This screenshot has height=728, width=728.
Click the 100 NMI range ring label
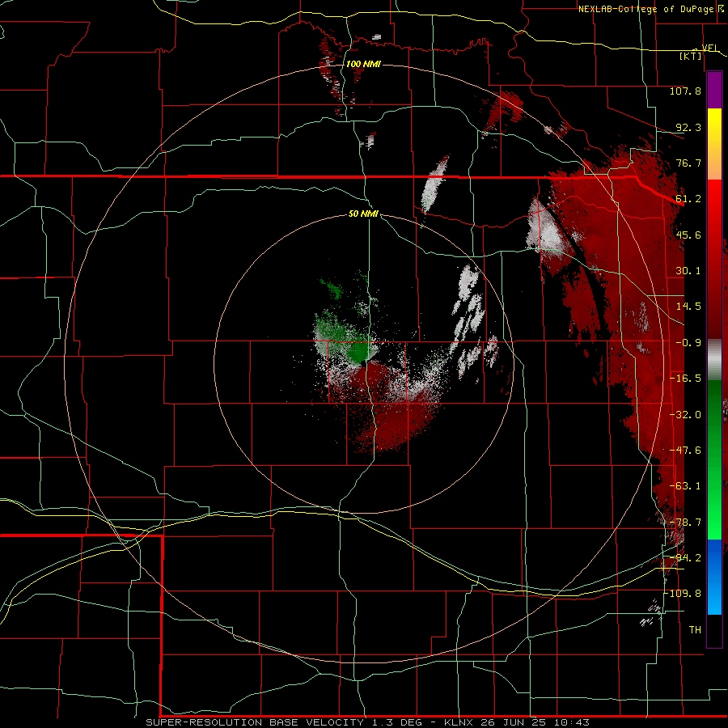[363, 64]
